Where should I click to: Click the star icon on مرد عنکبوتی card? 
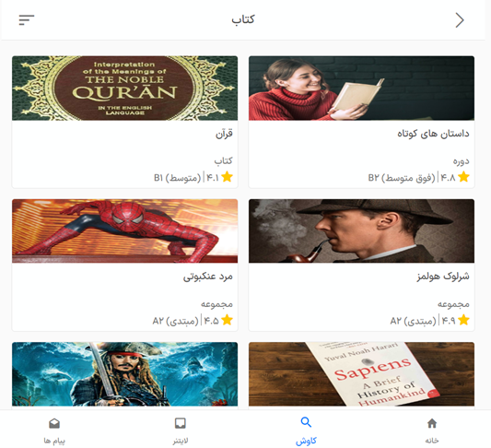[227, 320]
